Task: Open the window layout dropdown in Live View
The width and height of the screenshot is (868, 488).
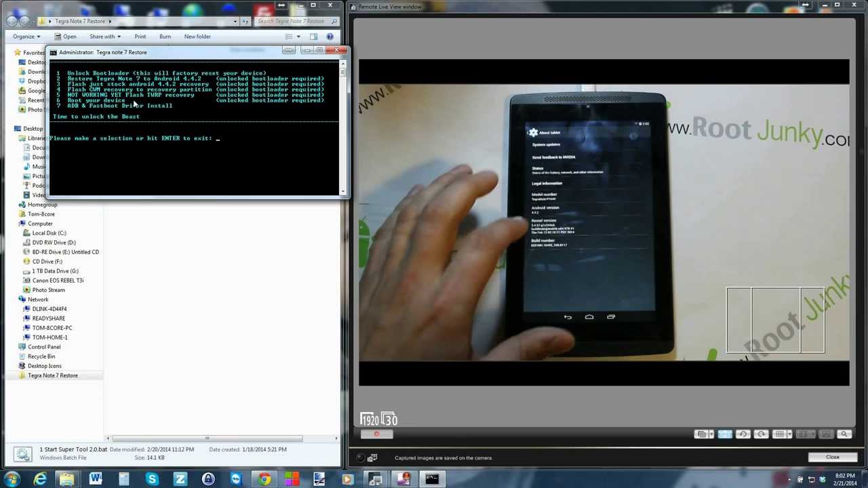Action: [x=711, y=434]
